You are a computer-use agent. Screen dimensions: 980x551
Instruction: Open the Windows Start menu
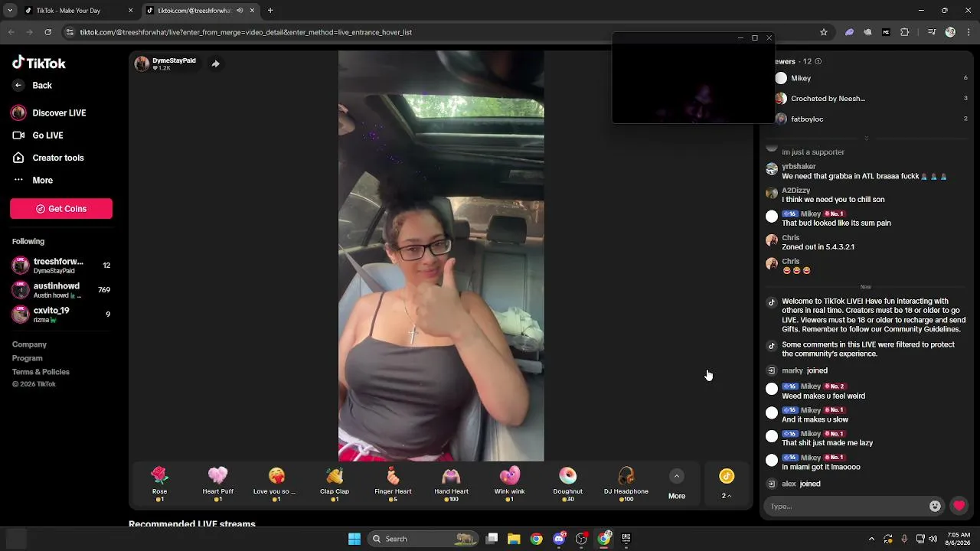(354, 539)
